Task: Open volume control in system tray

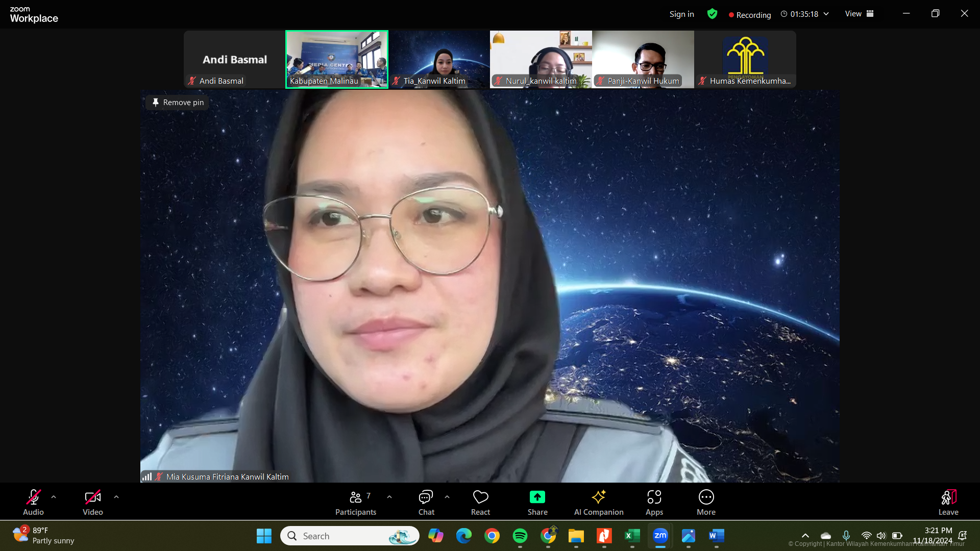Action: point(881,536)
